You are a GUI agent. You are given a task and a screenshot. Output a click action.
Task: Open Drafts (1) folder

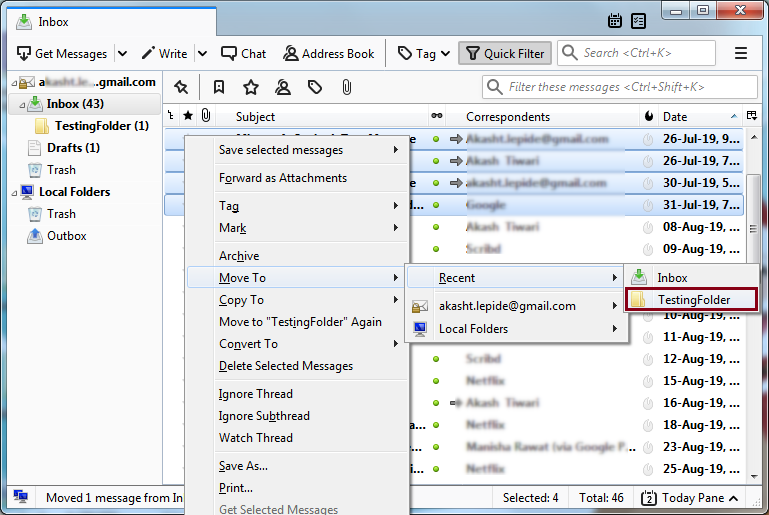click(73, 148)
